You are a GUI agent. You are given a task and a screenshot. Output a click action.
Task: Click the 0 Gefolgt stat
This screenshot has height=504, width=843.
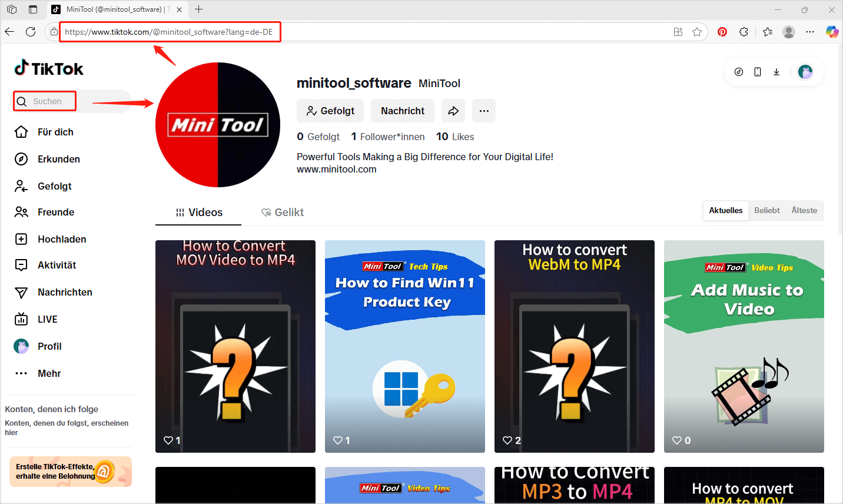pos(318,137)
